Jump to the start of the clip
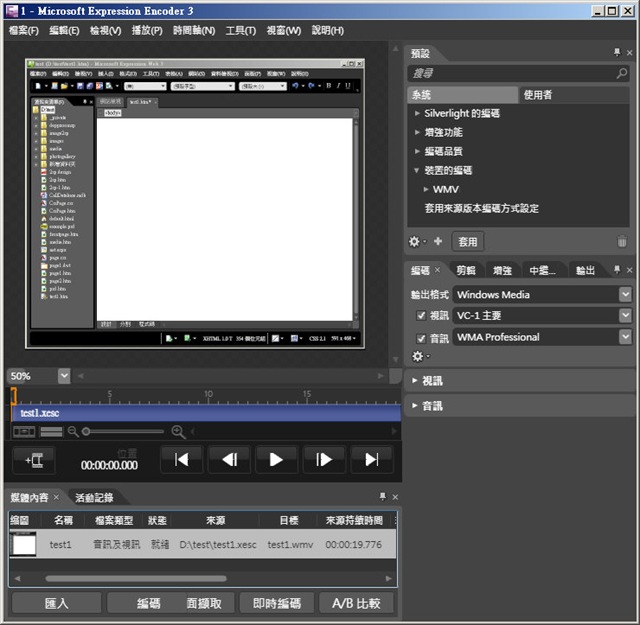 (x=181, y=459)
